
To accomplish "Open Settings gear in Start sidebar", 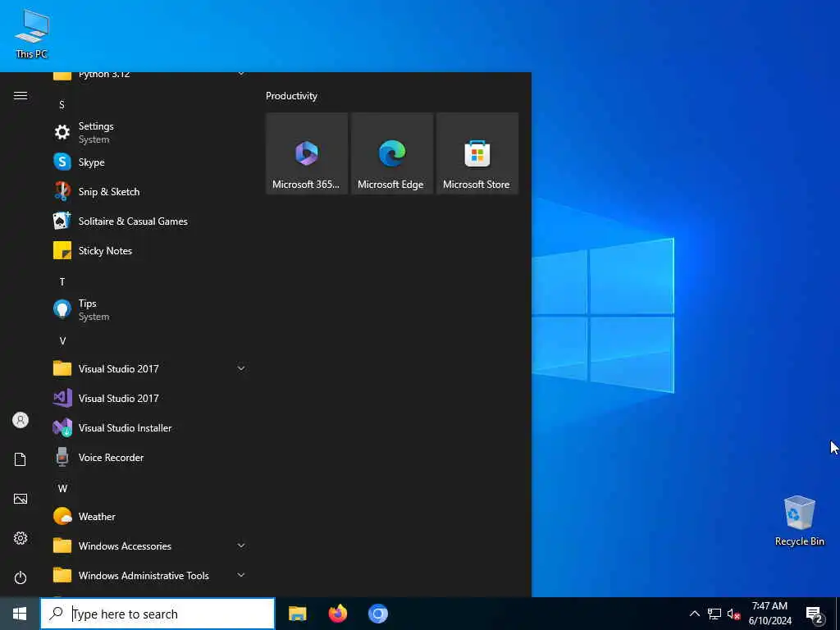I will 21,538.
